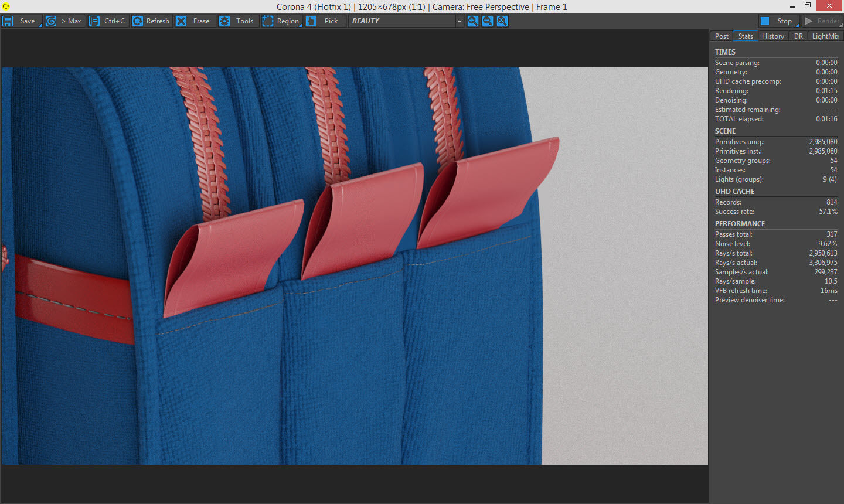Stop the current render
This screenshot has height=504, width=844.
pos(778,21)
